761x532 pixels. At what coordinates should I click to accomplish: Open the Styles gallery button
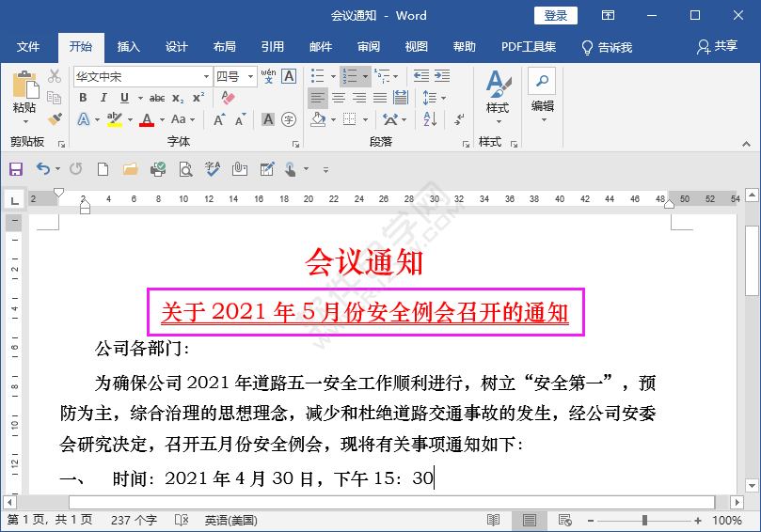(x=498, y=96)
